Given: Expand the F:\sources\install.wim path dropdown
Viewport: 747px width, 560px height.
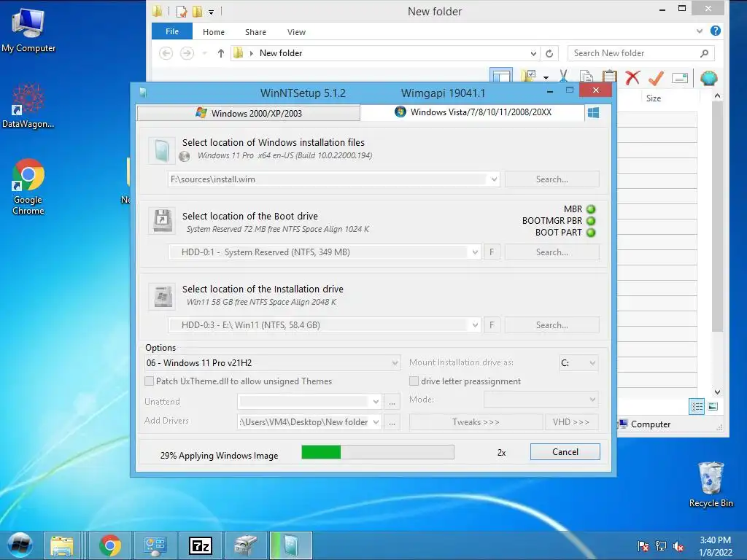Looking at the screenshot, I should tap(494, 179).
